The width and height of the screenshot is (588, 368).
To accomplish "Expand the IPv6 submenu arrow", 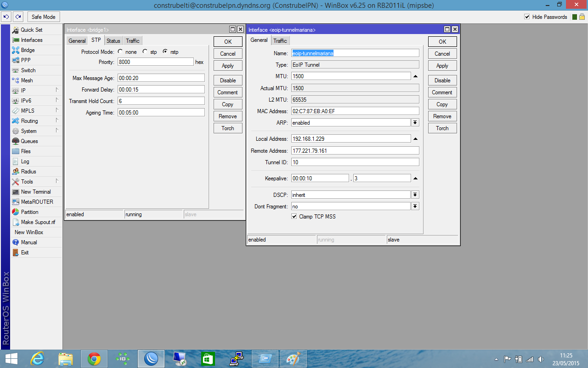I will pyautogui.click(x=57, y=100).
